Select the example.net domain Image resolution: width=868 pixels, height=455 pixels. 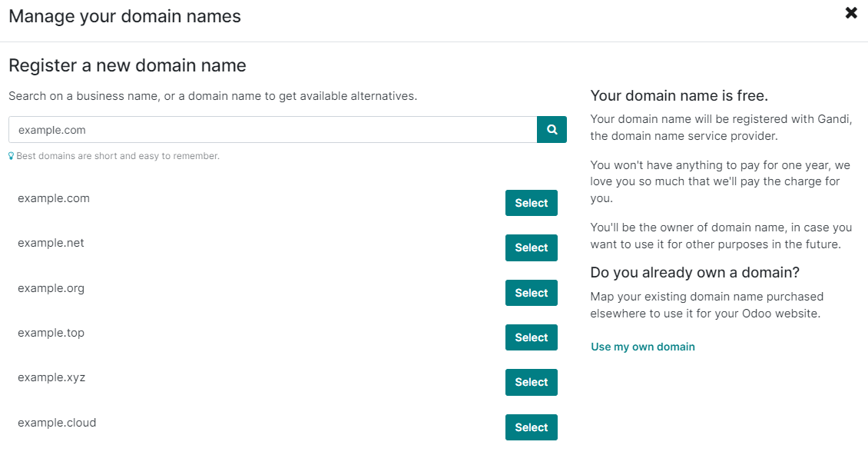[x=531, y=247]
